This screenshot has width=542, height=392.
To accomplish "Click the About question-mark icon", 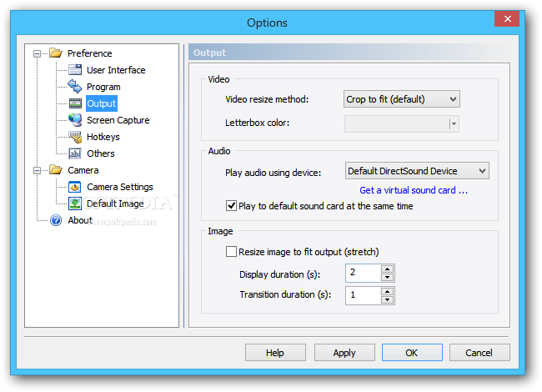I will click(x=56, y=220).
